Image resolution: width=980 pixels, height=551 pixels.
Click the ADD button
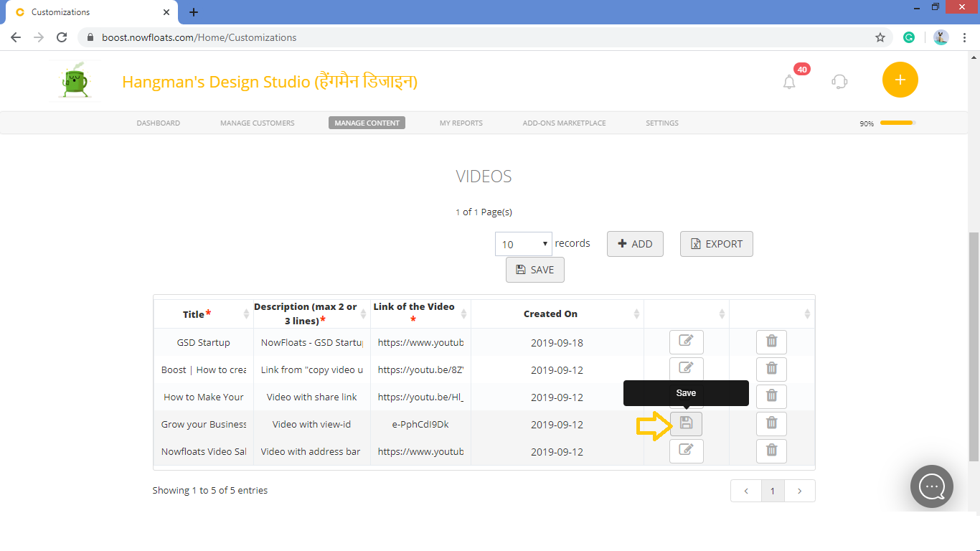point(635,244)
